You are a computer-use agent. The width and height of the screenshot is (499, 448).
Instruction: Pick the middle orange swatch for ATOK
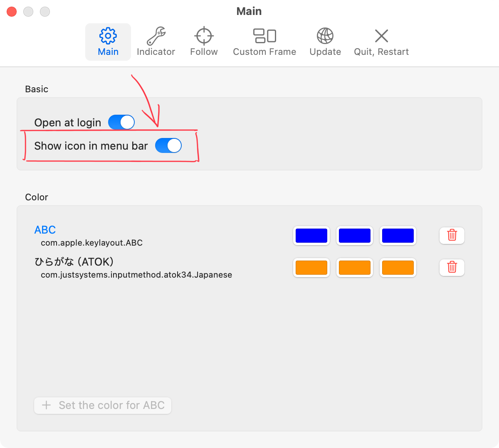pos(354,268)
